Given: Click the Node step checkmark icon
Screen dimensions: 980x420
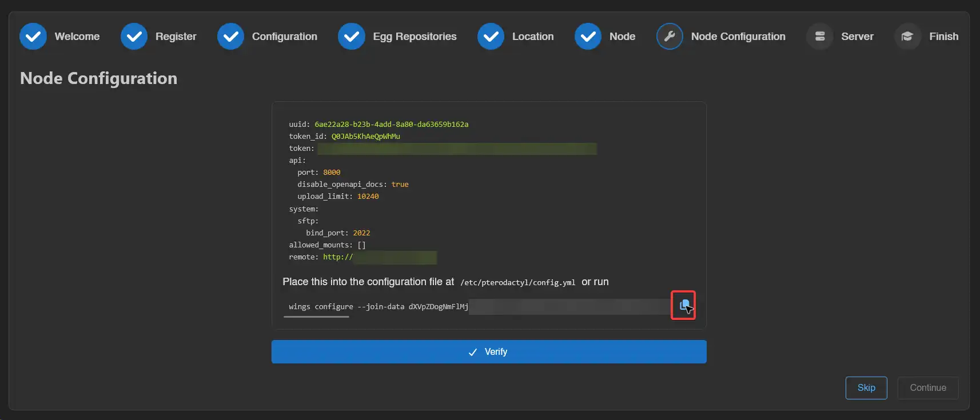Looking at the screenshot, I should click(x=588, y=37).
